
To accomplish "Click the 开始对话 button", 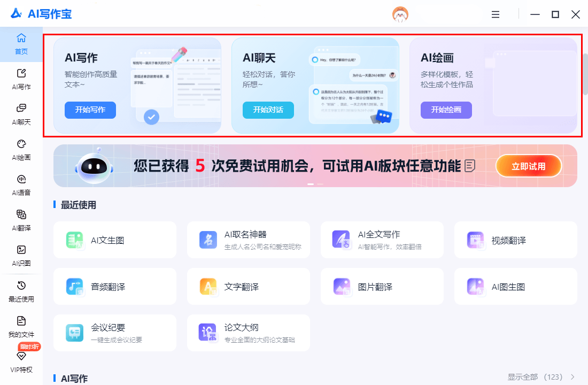I will point(268,110).
